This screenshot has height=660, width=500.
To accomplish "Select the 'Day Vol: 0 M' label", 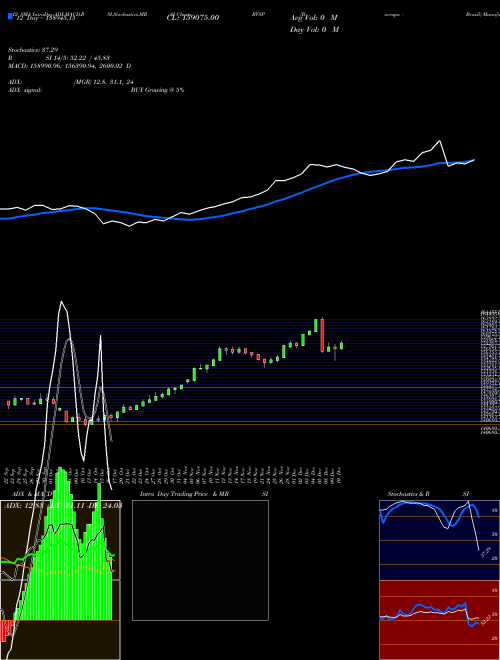I will pyautogui.click(x=314, y=29).
